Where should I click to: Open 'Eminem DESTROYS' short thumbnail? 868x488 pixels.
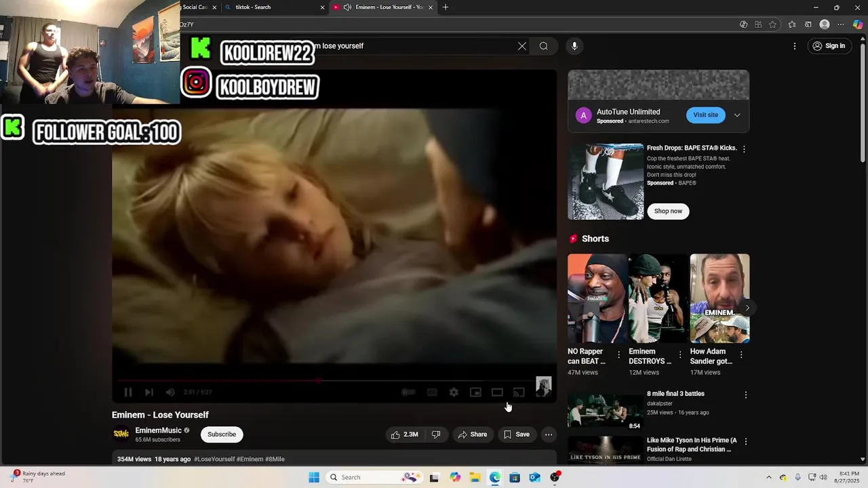[658, 298]
